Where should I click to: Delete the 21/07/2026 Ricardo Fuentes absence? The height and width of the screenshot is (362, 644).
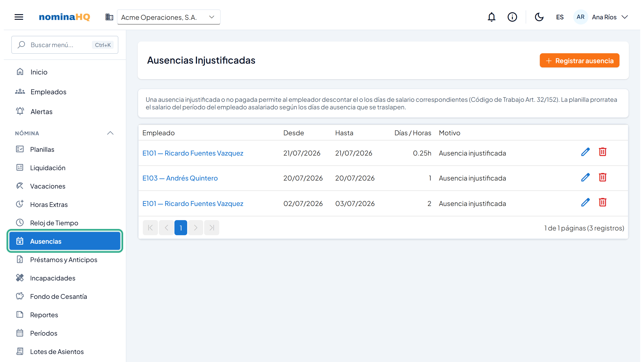click(x=603, y=152)
